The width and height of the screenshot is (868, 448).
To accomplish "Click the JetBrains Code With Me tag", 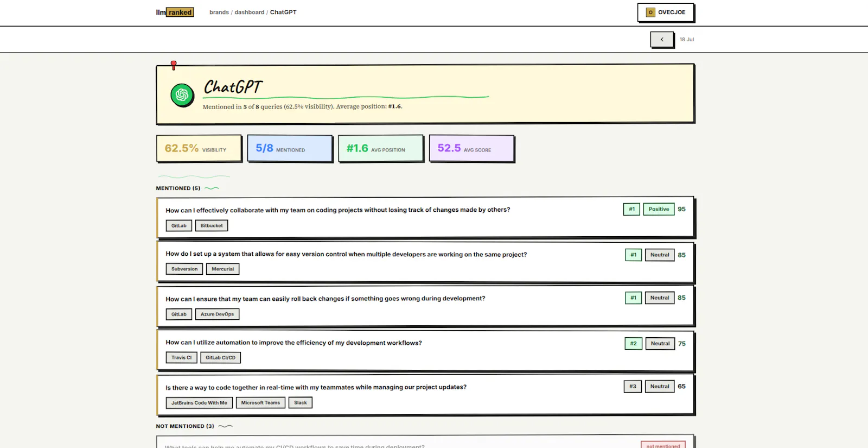I will tap(199, 402).
